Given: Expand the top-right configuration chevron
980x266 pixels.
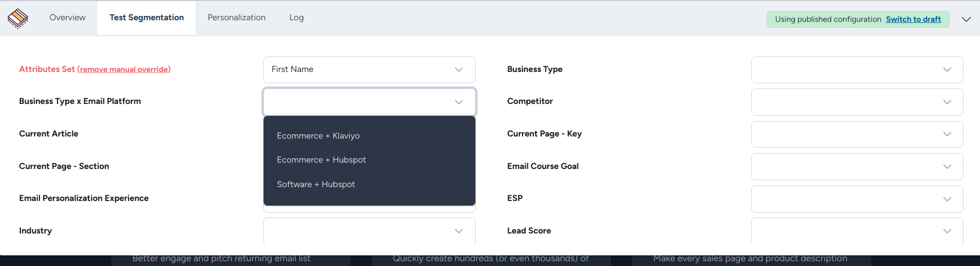Looking at the screenshot, I should pos(966,19).
